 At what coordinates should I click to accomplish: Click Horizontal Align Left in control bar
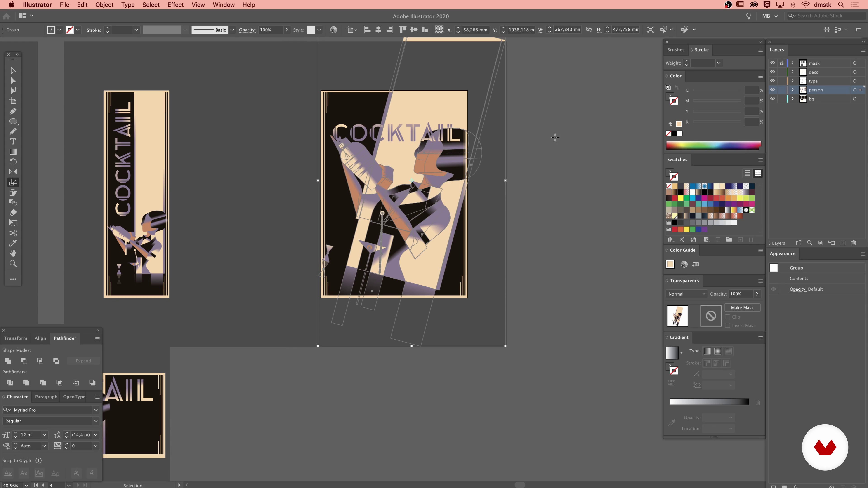[367, 30]
